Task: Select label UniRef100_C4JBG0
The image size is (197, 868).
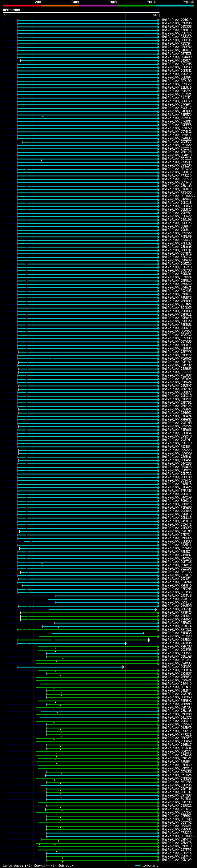Action: pos(177,640)
